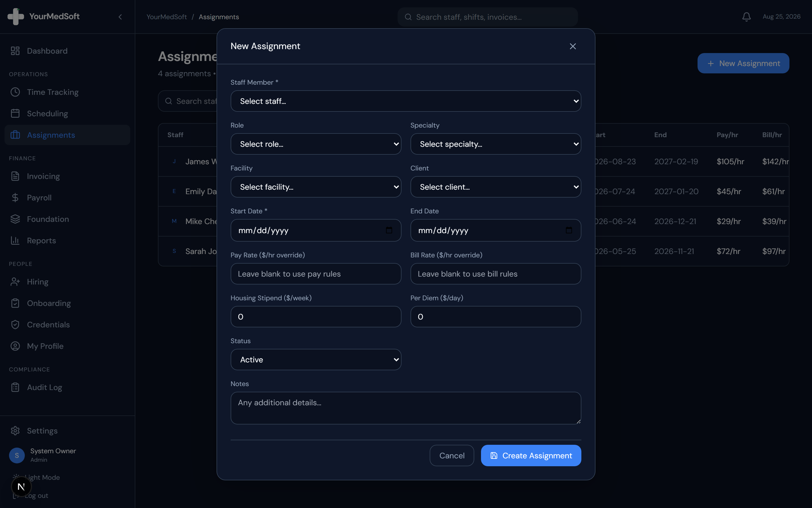This screenshot has width=812, height=508.
Task: Open the Onboarding clipboard icon
Action: click(x=15, y=303)
